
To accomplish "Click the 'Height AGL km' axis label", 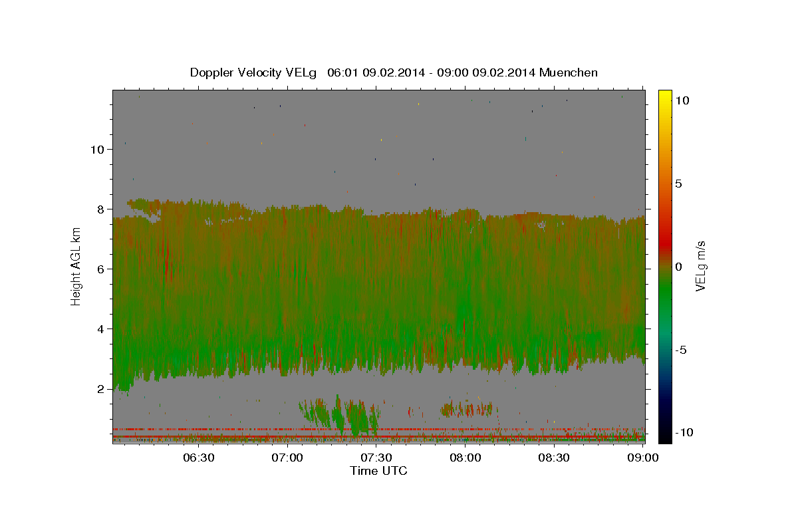I will pos(76,266).
